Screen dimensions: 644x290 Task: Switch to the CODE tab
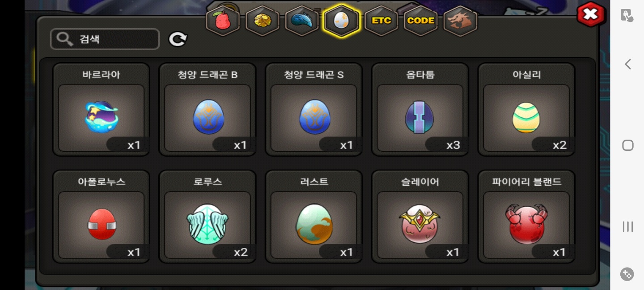coord(420,21)
